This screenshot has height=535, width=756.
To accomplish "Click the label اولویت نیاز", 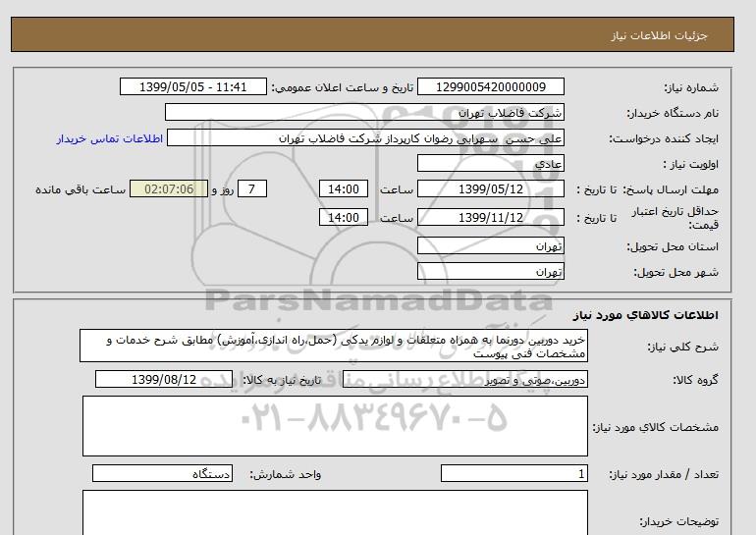I will click(x=691, y=164).
